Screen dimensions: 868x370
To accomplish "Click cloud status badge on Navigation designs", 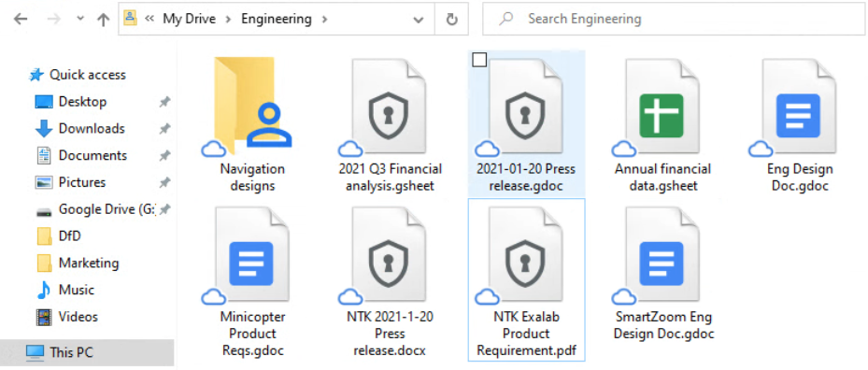I will 213,149.
